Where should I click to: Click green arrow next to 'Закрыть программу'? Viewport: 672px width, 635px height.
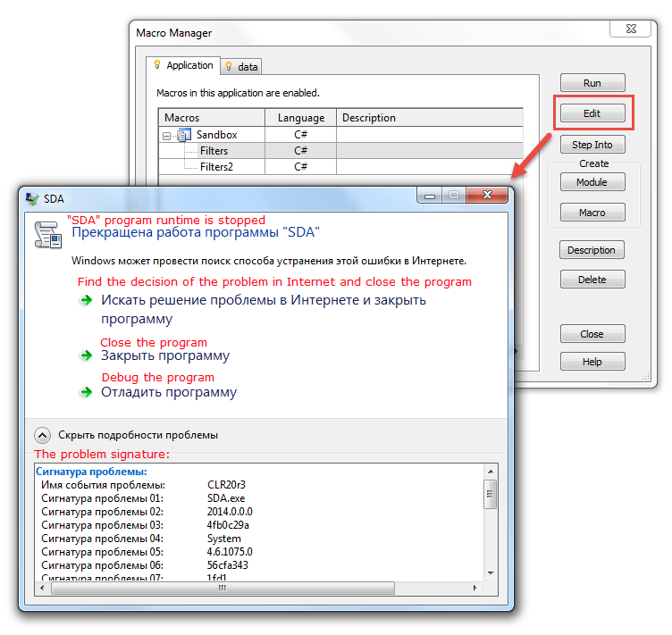(x=87, y=355)
